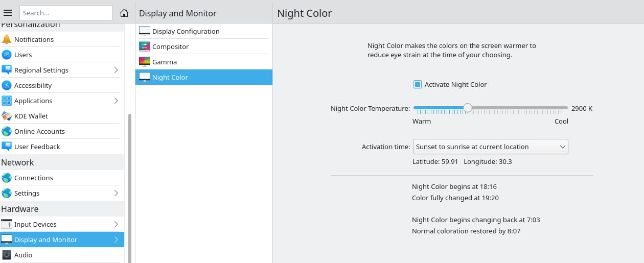Screen dimensions: 644x263
Task: Click the Compositor icon
Action: [145, 46]
